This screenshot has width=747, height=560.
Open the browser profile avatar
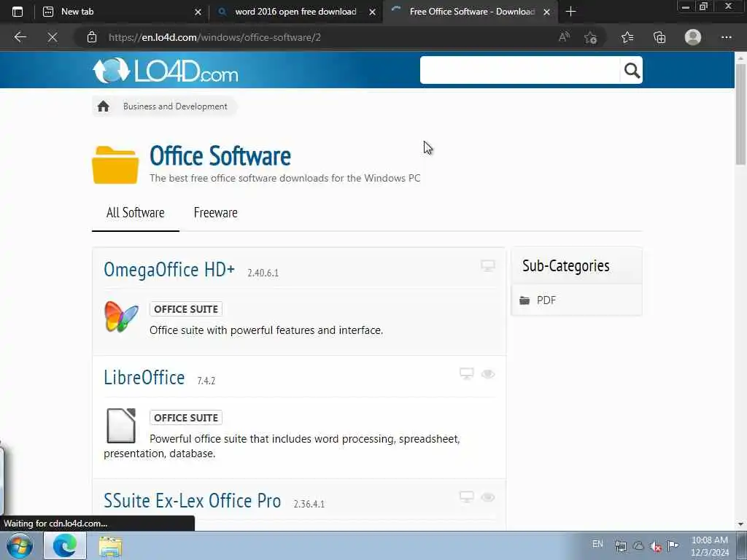(693, 37)
